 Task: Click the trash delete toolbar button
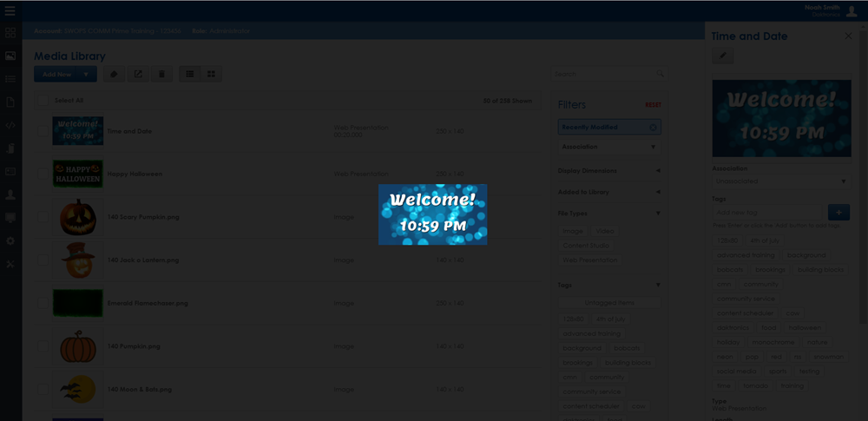pyautogui.click(x=161, y=74)
